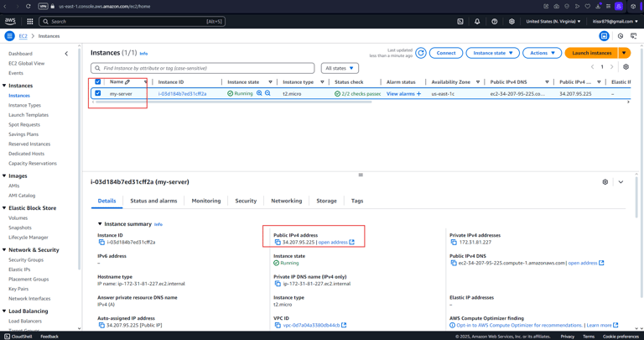Switch to the Security tab
Viewport: 644px width, 340px height.
[x=246, y=201]
